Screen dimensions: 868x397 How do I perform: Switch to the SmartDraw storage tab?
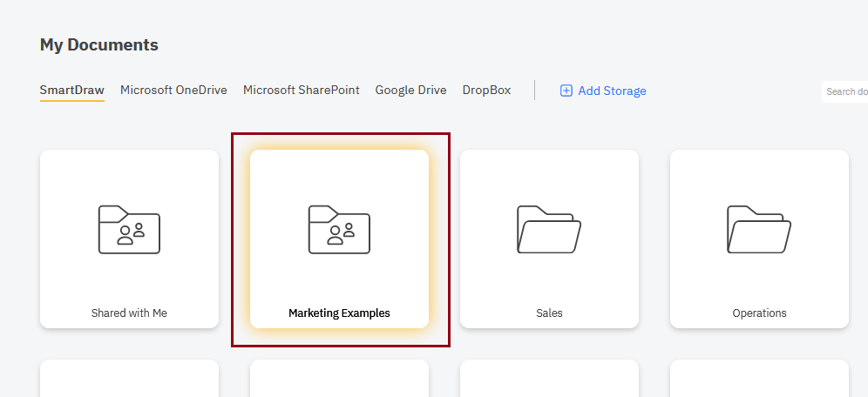71,90
